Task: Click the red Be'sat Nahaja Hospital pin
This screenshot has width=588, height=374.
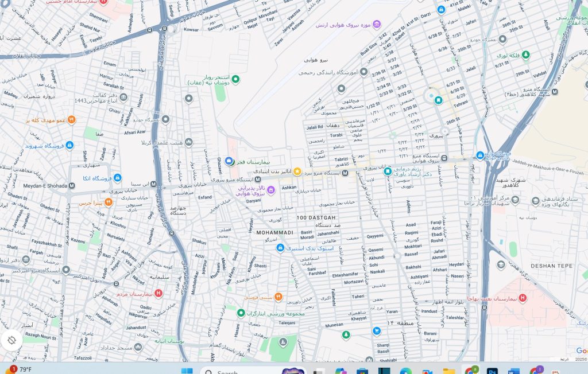Action: click(523, 298)
